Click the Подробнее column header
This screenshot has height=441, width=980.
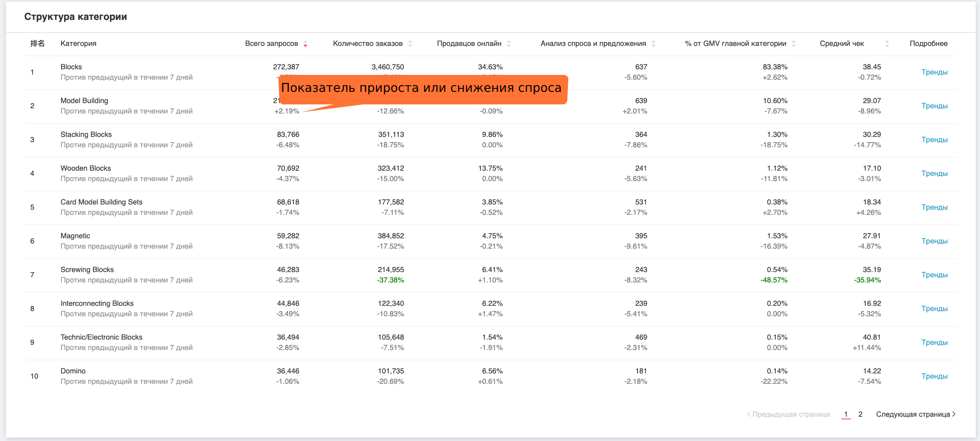click(x=928, y=43)
